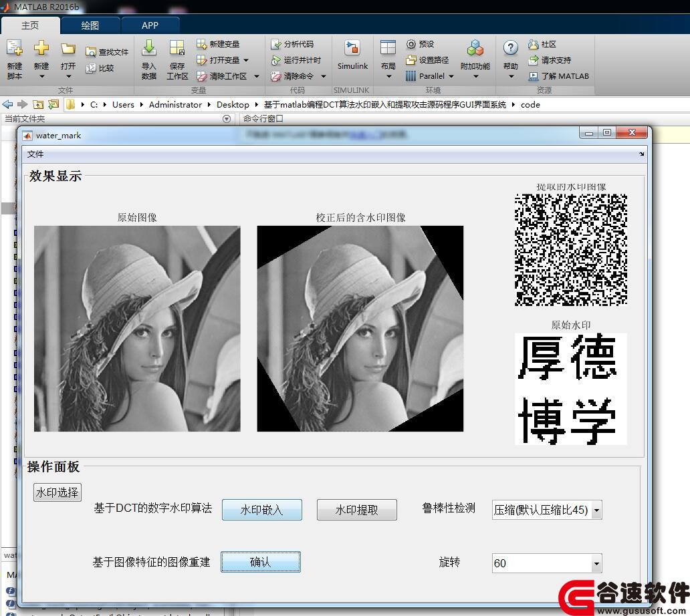
Task: Click the 新建 plus icon in ribbon
Action: [41, 47]
